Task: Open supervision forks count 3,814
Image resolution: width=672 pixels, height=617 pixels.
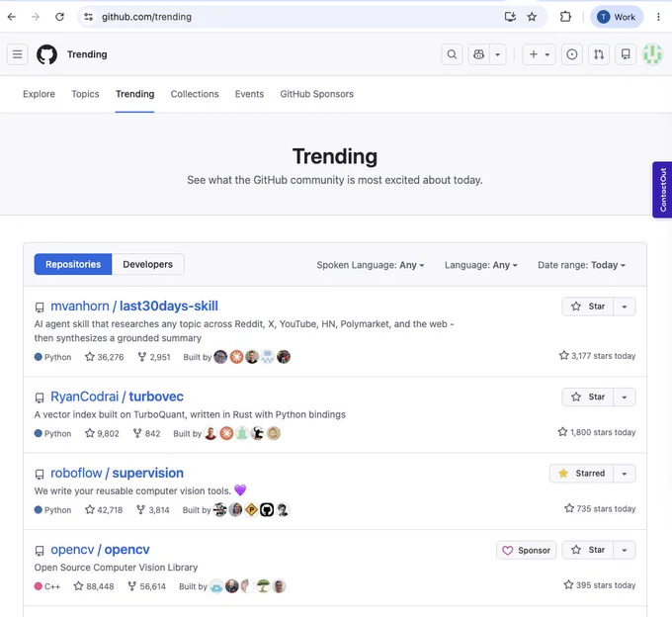Action: point(153,510)
